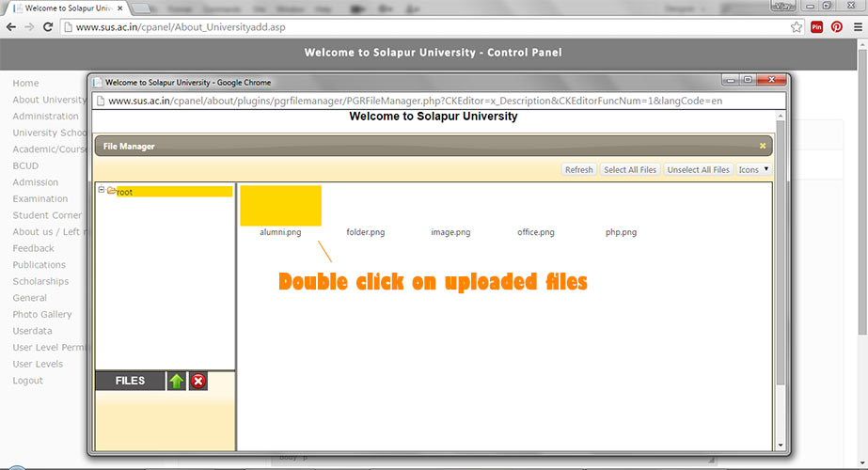Go back in the main browser

click(x=11, y=27)
